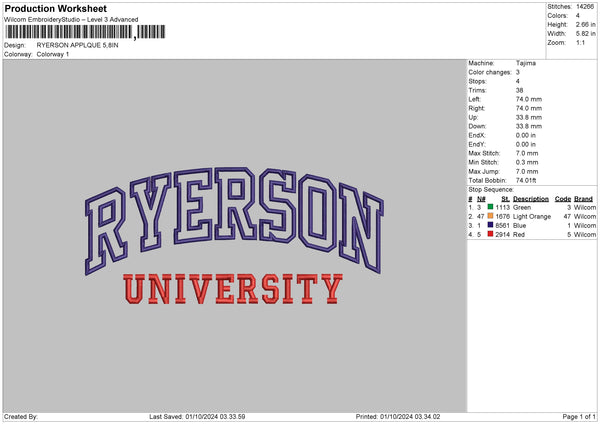Select the Down value '33.8 mm'
Screen dimensions: 600x424
tap(529, 126)
